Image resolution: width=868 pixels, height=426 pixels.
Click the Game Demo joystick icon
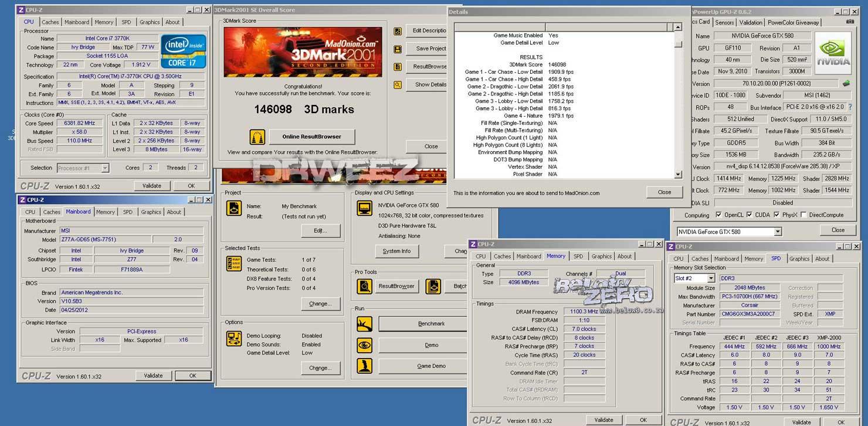(x=364, y=366)
